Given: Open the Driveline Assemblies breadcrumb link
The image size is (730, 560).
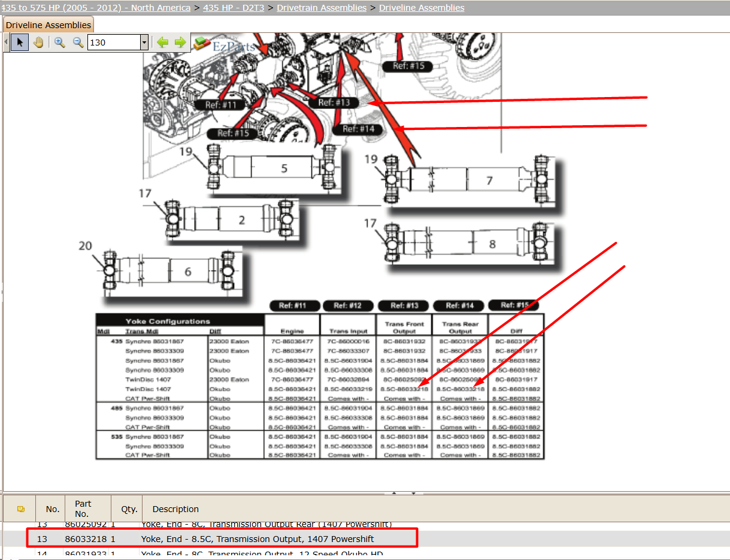Looking at the screenshot, I should coord(422,8).
